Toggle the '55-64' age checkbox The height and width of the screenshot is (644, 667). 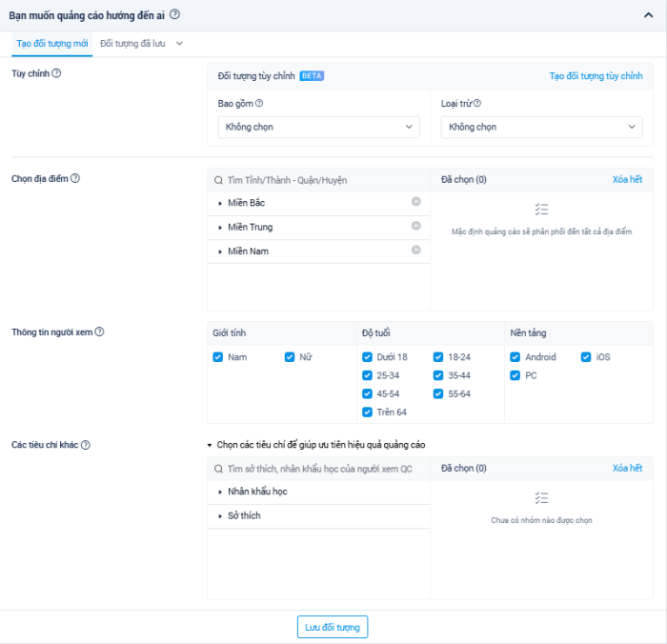(x=438, y=393)
